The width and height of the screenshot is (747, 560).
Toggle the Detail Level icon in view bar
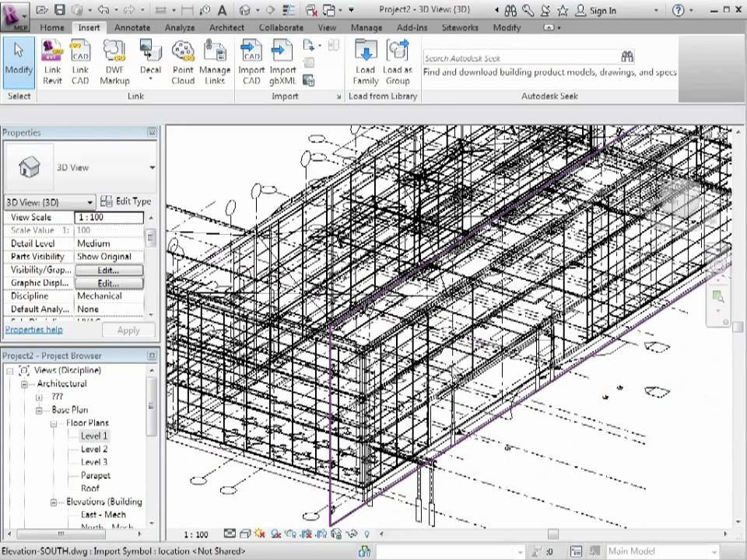pyautogui.click(x=230, y=534)
